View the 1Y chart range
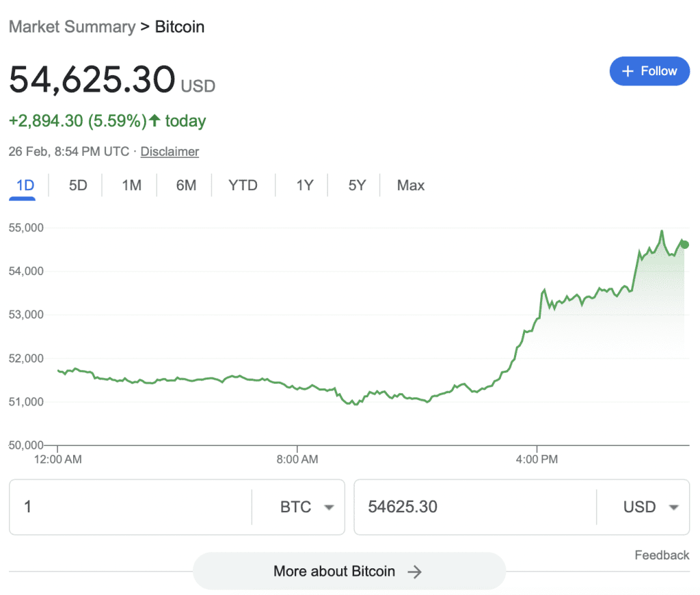Viewport: 700px width, 595px height. (x=304, y=185)
